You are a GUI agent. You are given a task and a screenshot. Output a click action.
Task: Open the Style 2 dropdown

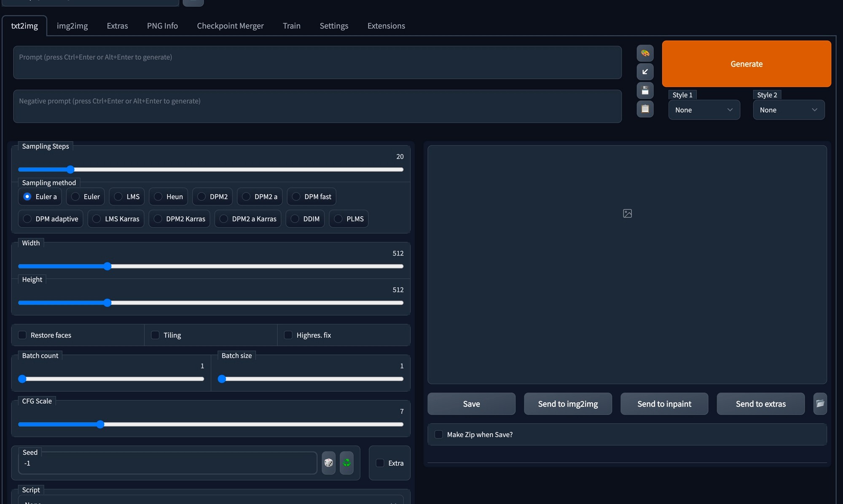click(x=789, y=110)
